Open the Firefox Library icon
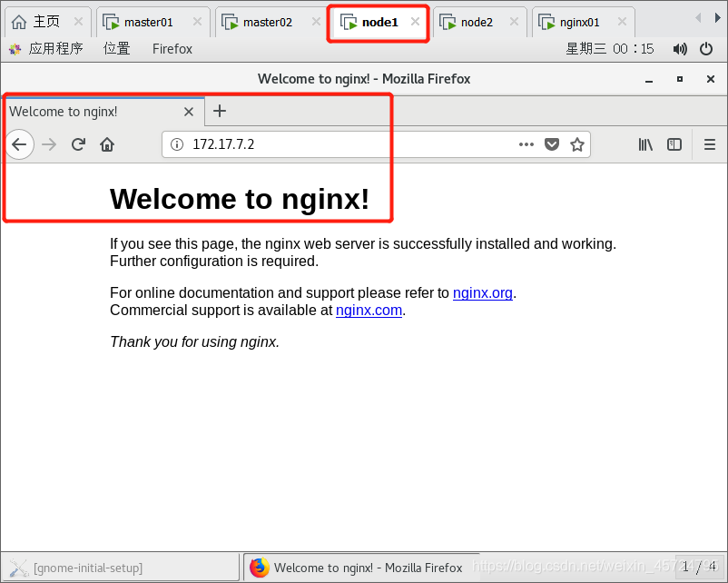 [x=645, y=144]
